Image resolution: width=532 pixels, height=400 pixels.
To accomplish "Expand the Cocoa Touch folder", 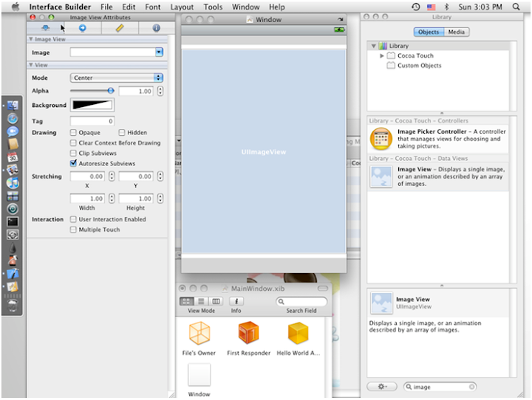I will [382, 55].
